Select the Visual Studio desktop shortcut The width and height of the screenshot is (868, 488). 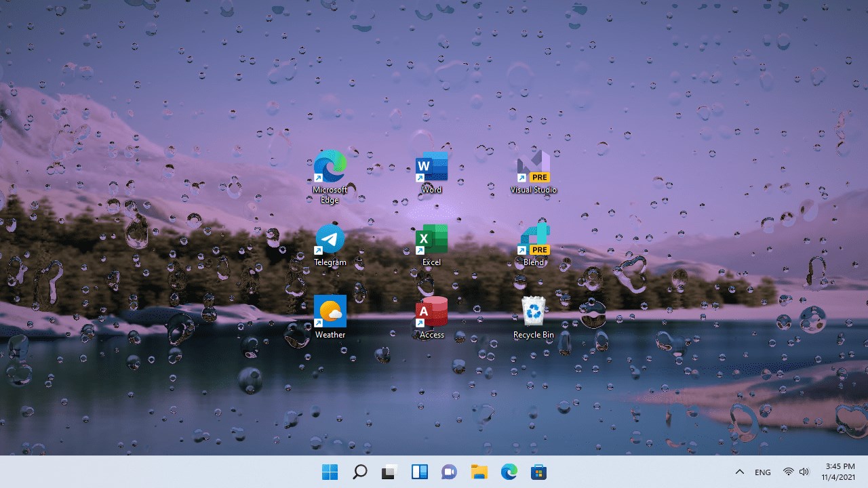534,173
